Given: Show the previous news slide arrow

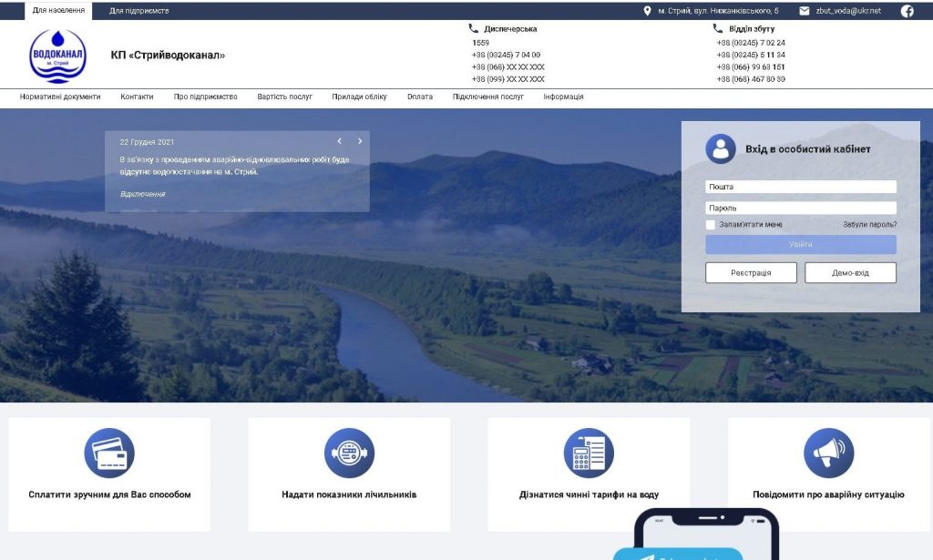Looking at the screenshot, I should point(340,141).
